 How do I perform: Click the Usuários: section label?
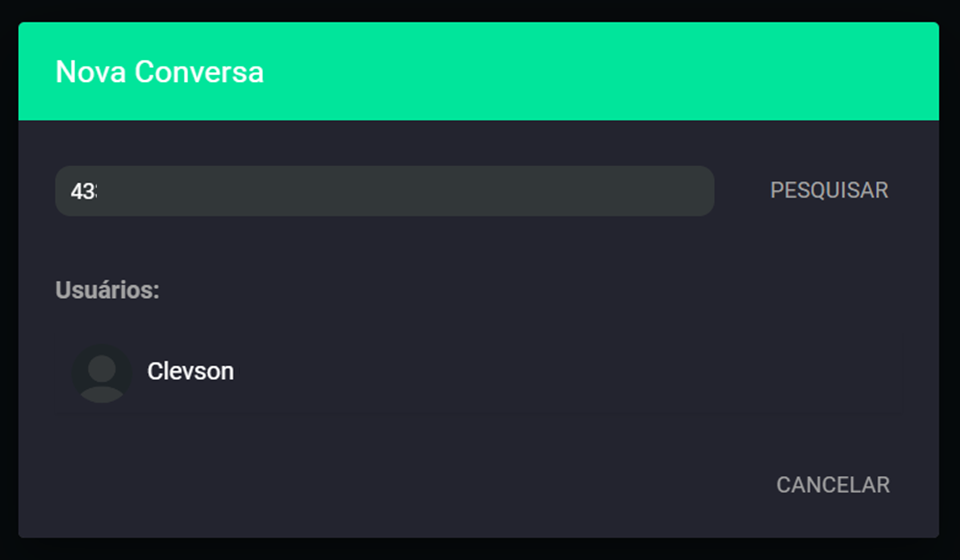click(x=107, y=290)
